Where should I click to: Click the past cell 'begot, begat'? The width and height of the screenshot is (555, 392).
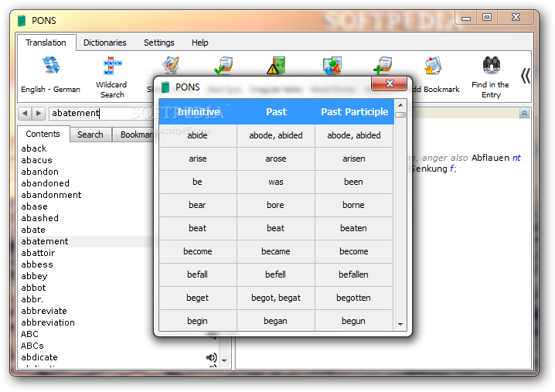[x=276, y=298]
